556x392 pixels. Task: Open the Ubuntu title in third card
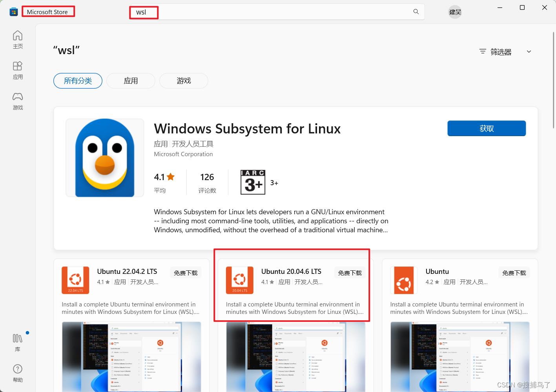(x=437, y=272)
